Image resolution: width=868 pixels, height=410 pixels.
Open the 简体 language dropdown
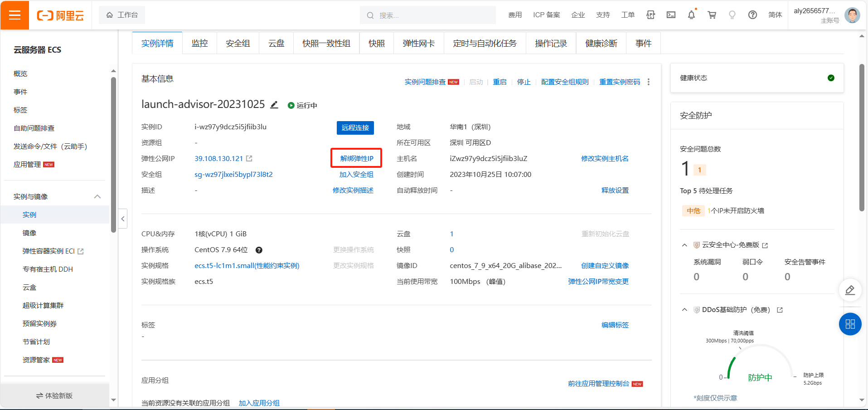775,15
